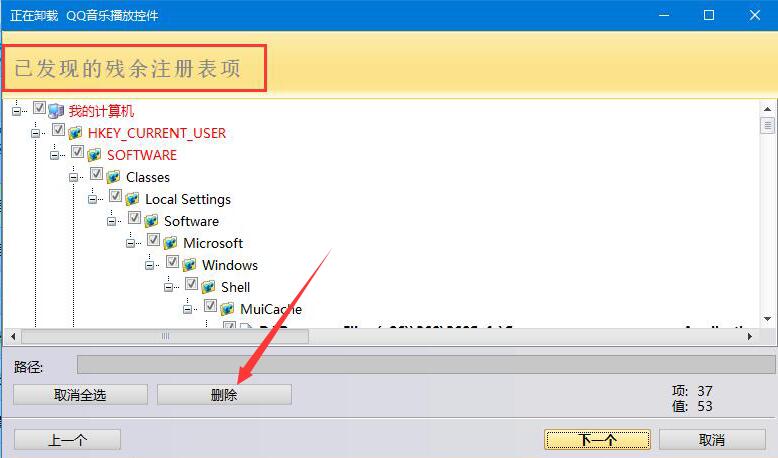Image resolution: width=778 pixels, height=458 pixels.
Task: Click the Microsoft registry key icon
Action: coord(171,243)
